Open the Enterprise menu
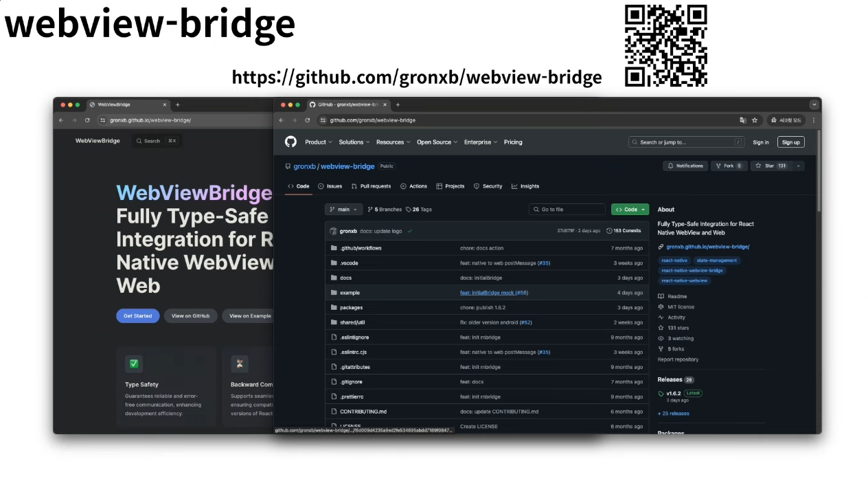The image size is (868, 481). pos(481,142)
